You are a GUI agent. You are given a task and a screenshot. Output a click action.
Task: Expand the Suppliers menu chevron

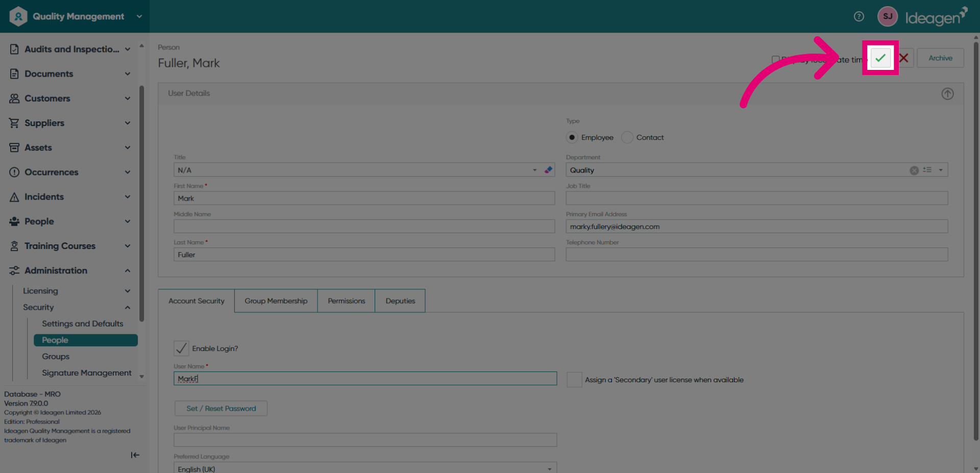click(128, 123)
